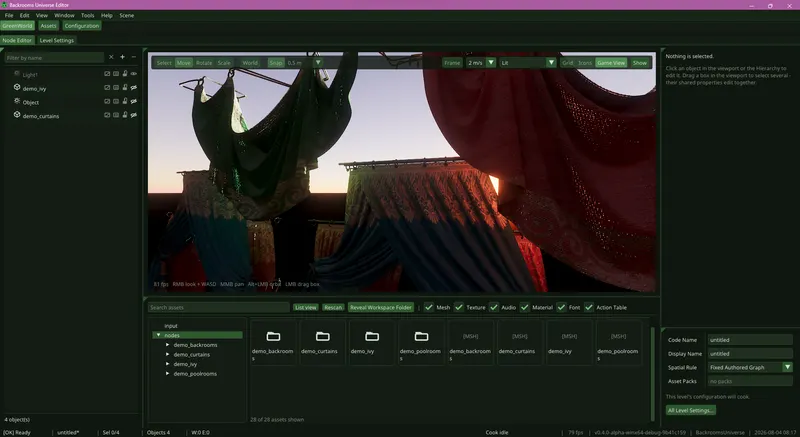Toggle Grid display in viewport toolbar

[567, 63]
